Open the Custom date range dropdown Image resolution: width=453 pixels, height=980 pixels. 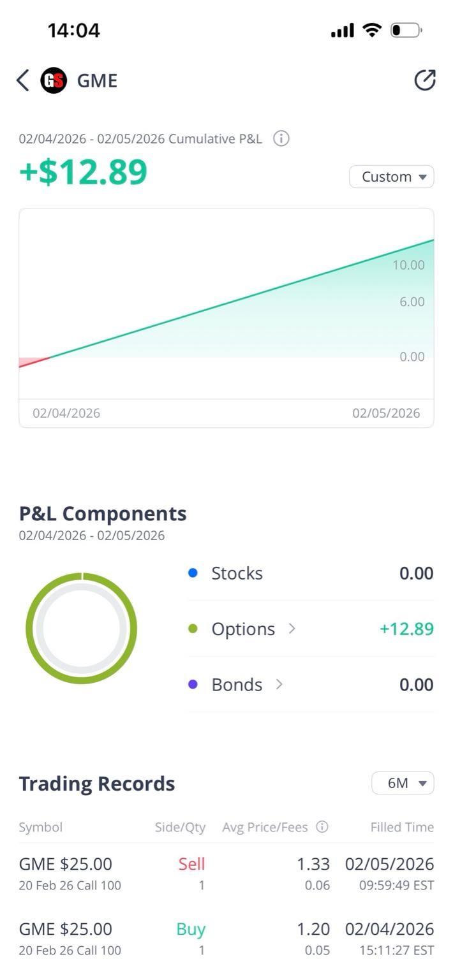391,177
